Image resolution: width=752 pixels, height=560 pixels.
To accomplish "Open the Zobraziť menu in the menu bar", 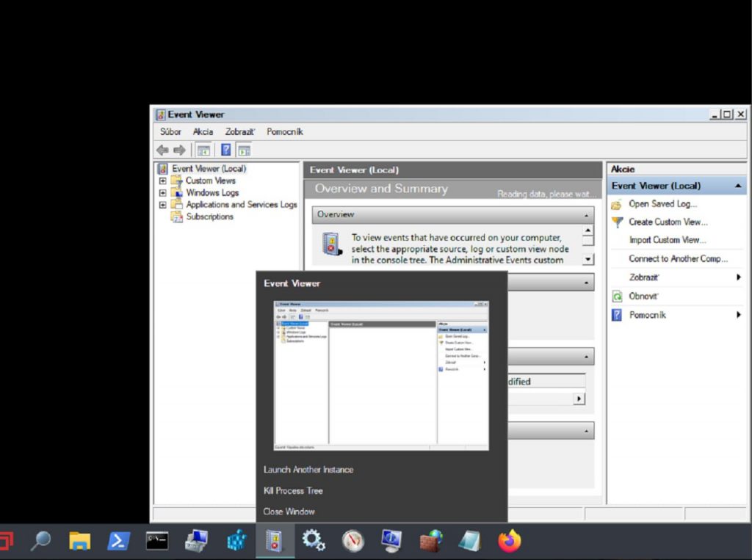I will [240, 132].
